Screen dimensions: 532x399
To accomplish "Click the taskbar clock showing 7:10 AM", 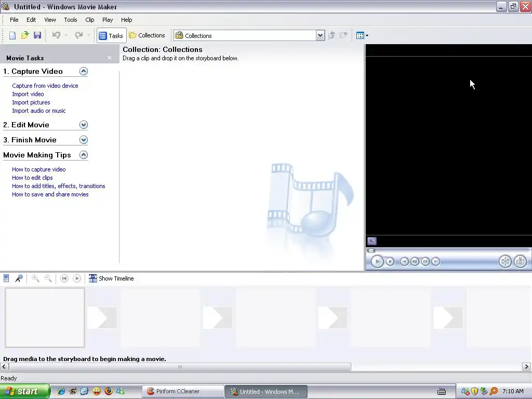I will (513, 391).
